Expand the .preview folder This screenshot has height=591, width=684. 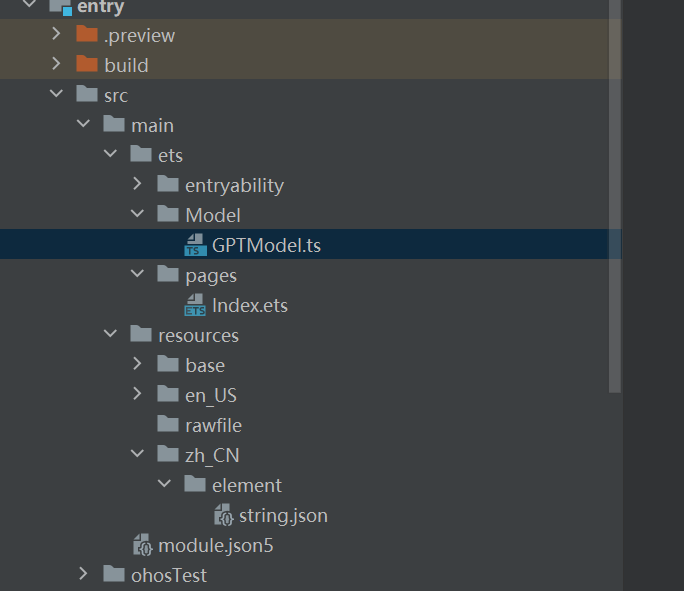(56, 34)
